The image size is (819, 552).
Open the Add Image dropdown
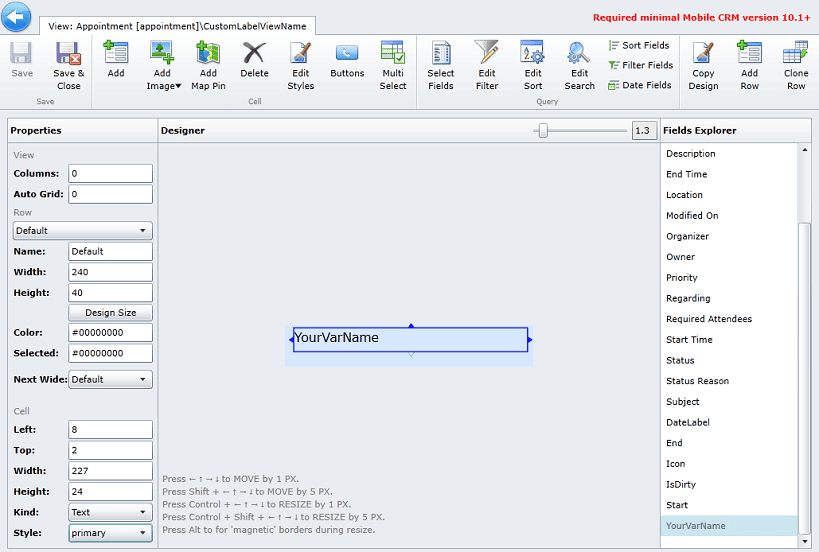tap(163, 66)
